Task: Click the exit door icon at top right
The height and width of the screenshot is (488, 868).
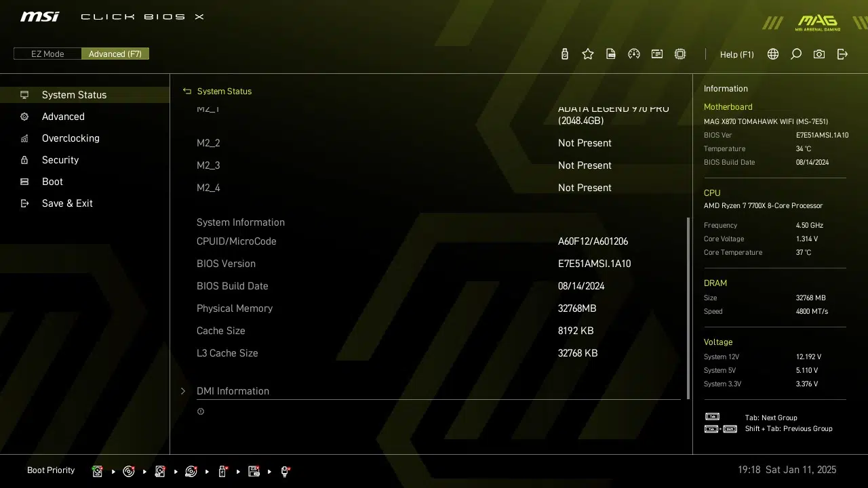Action: 842,54
